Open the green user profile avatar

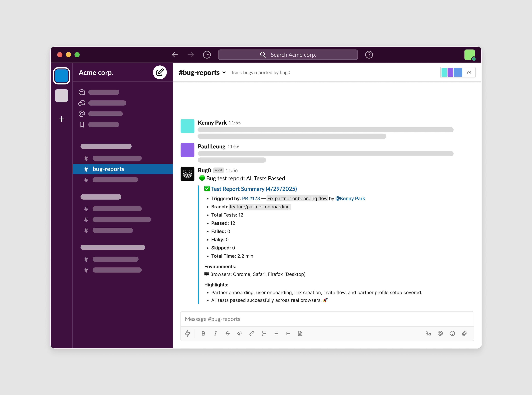469,55
